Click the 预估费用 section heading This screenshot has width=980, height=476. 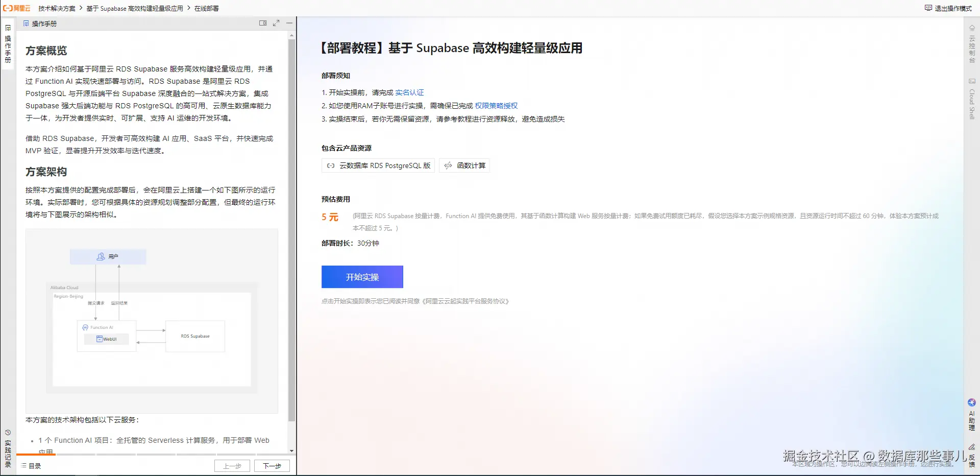pyautogui.click(x=336, y=199)
